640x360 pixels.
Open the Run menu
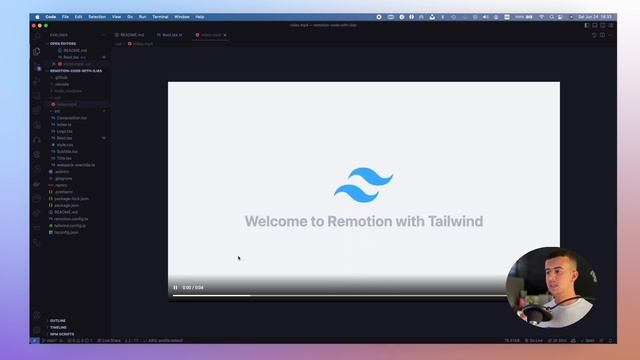pyautogui.click(x=142, y=17)
